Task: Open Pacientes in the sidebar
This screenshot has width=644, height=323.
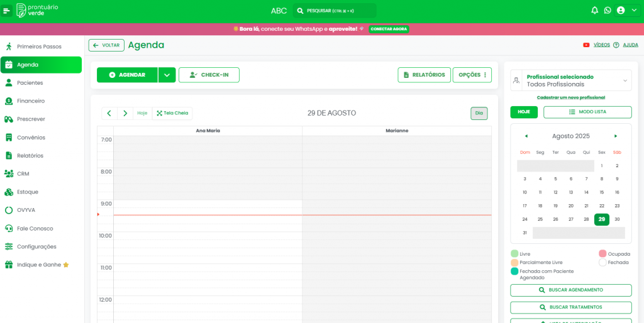Action: pos(30,82)
